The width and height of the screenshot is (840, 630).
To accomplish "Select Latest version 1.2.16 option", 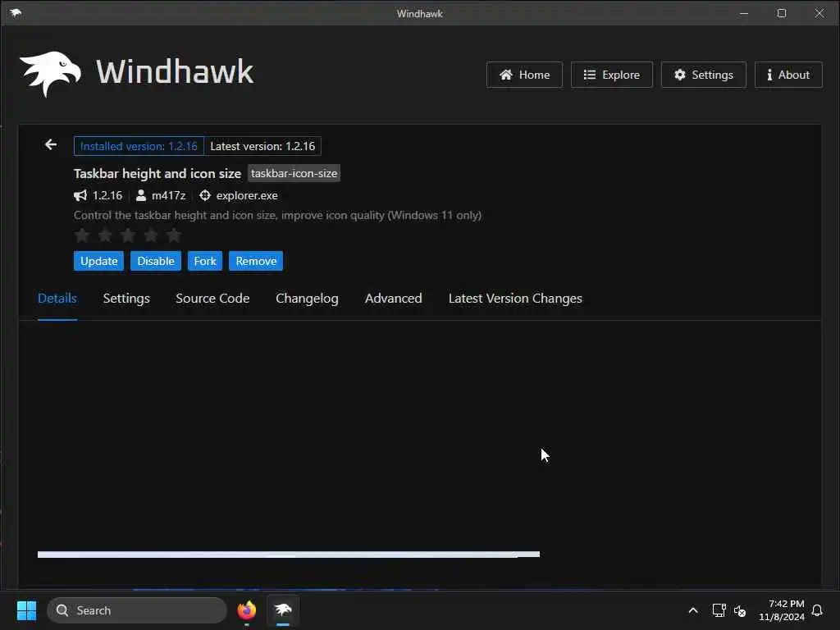I will [262, 146].
